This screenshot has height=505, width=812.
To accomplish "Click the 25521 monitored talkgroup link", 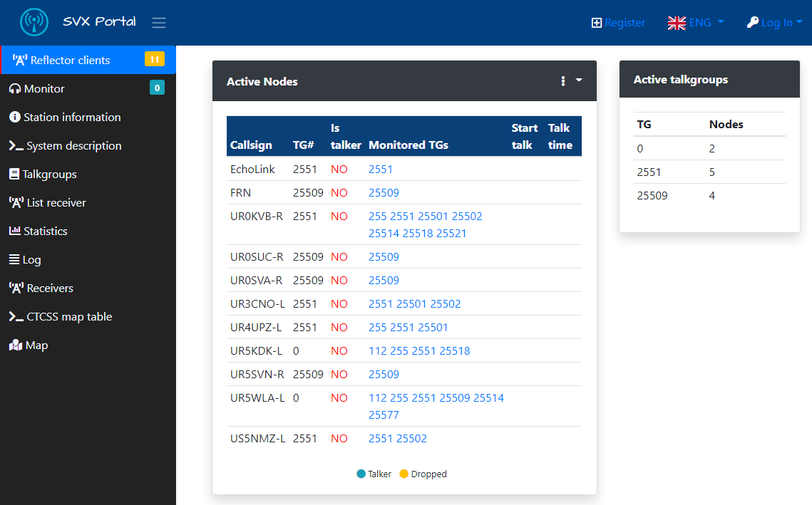I will pyautogui.click(x=451, y=233).
